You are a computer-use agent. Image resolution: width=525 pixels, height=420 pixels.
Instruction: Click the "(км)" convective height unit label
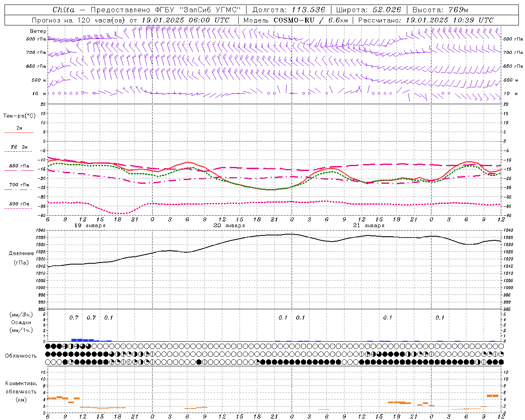click(x=21, y=399)
